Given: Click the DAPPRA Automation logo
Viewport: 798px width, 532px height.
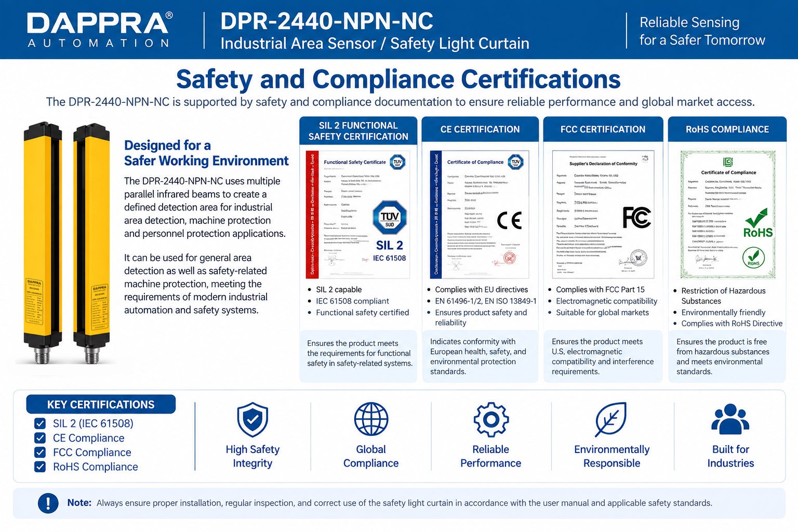Looking at the screenshot, I should coord(99,30).
